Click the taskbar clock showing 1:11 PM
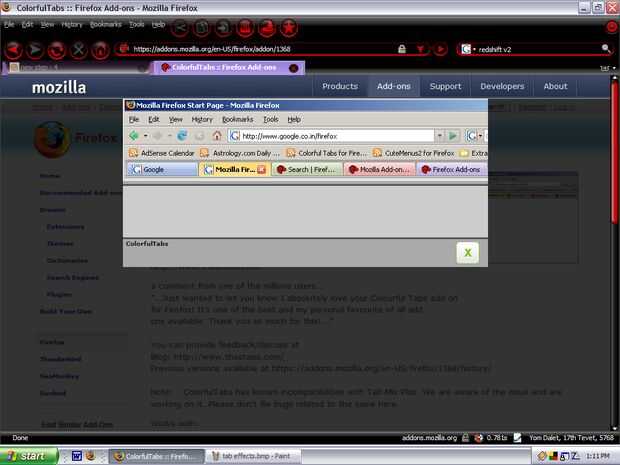Viewport: 620px width, 465px height. [598, 456]
